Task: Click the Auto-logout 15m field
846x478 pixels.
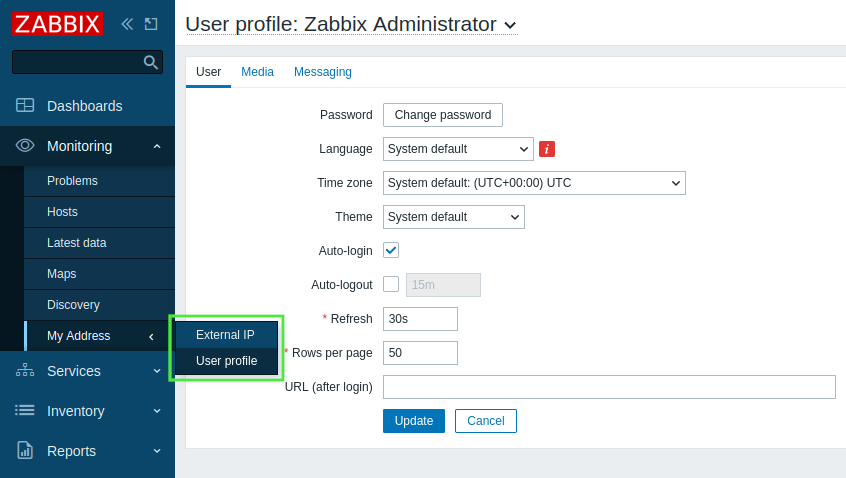Action: (x=444, y=285)
